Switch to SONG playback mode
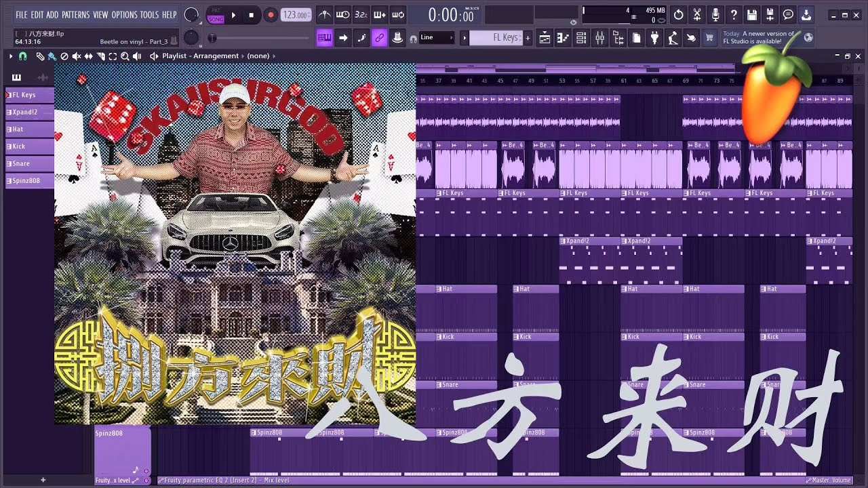Viewport: 868px width, 488px height. (x=216, y=18)
